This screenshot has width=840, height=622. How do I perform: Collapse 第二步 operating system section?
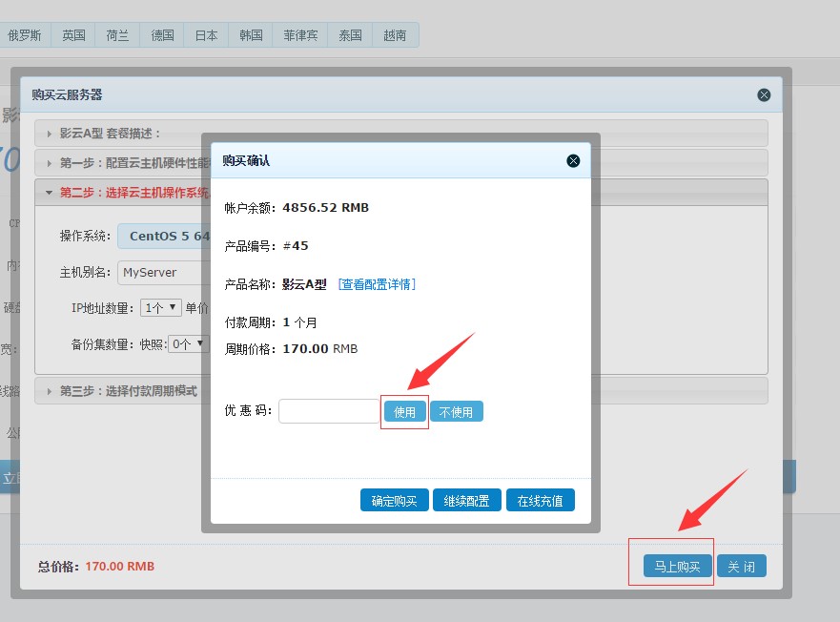click(124, 193)
